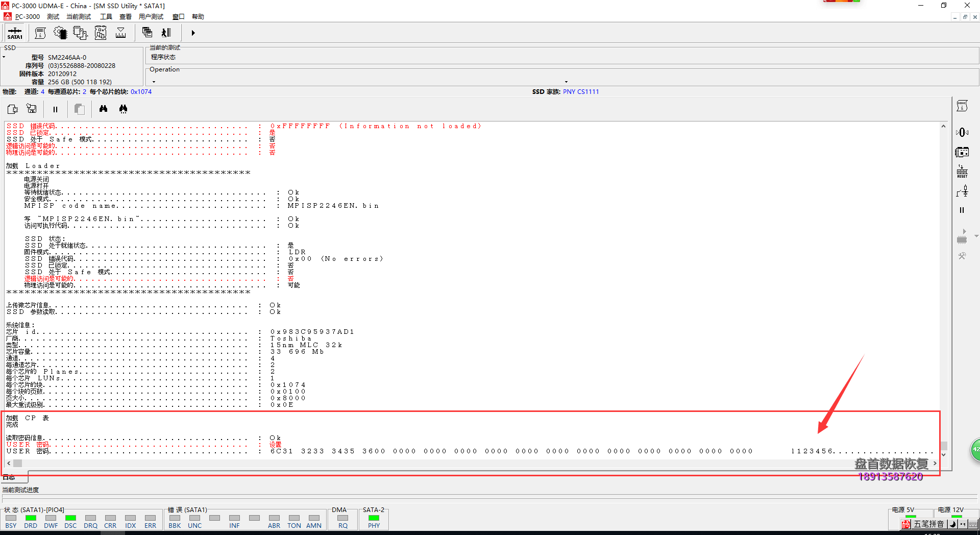Click the binoculars find icon
Screen dimensions: 980x535
coord(103,109)
